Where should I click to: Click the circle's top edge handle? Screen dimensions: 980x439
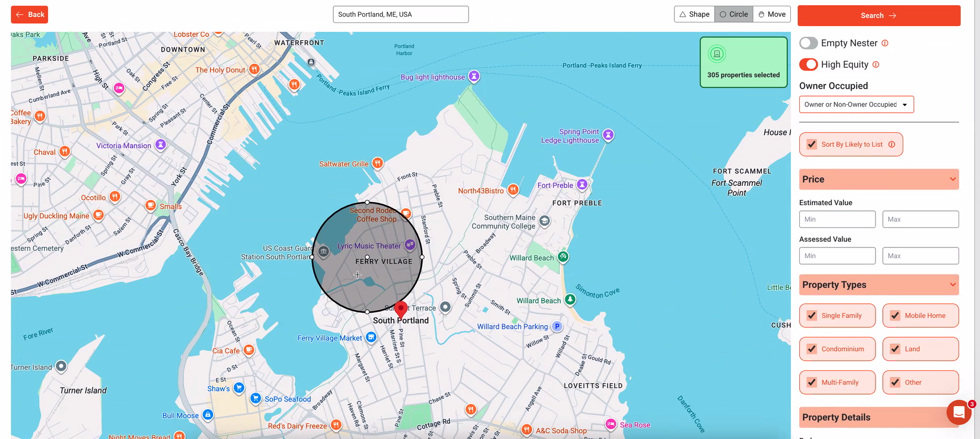pyautogui.click(x=367, y=202)
